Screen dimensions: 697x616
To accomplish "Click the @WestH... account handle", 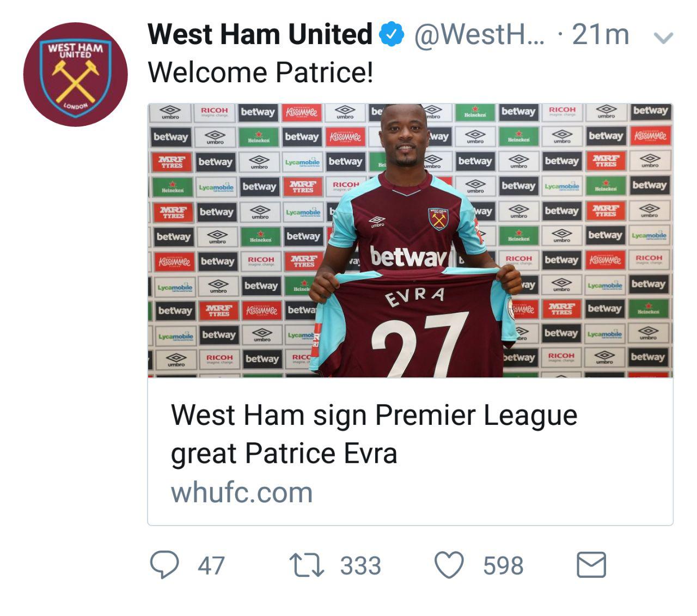I will [x=479, y=34].
